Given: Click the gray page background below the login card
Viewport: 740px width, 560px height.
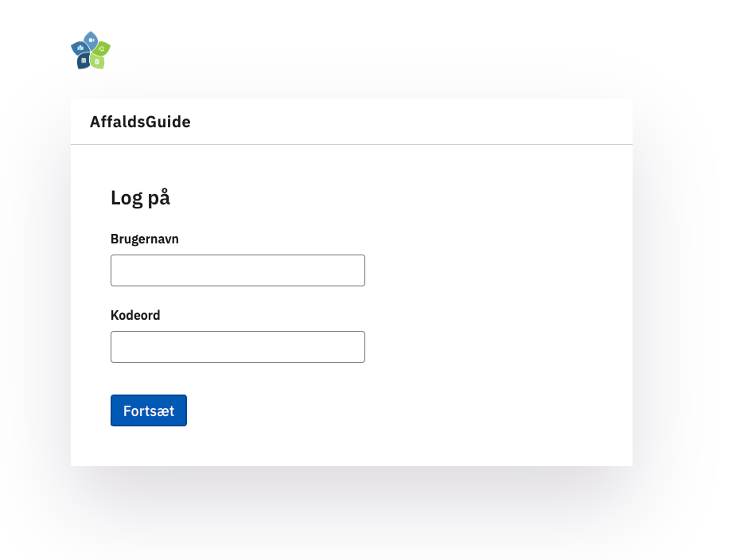Looking at the screenshot, I should tap(352, 514).
